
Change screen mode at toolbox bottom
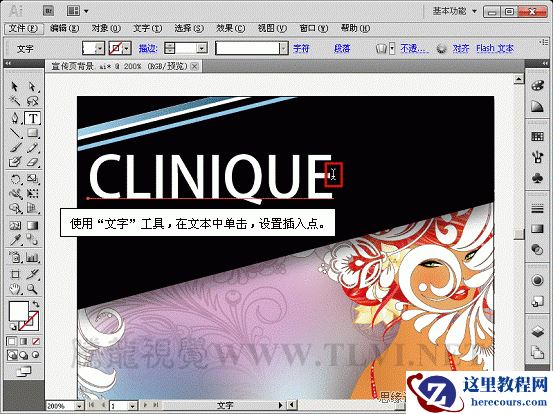pos(24,371)
